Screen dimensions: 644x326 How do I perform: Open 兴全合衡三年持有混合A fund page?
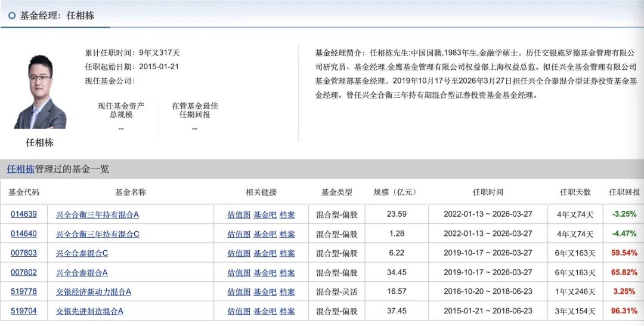point(97,214)
